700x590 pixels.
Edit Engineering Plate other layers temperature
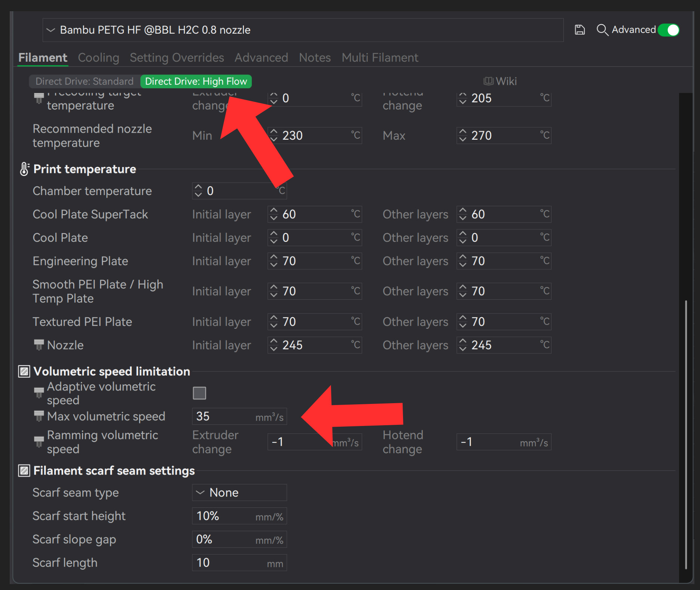point(504,261)
